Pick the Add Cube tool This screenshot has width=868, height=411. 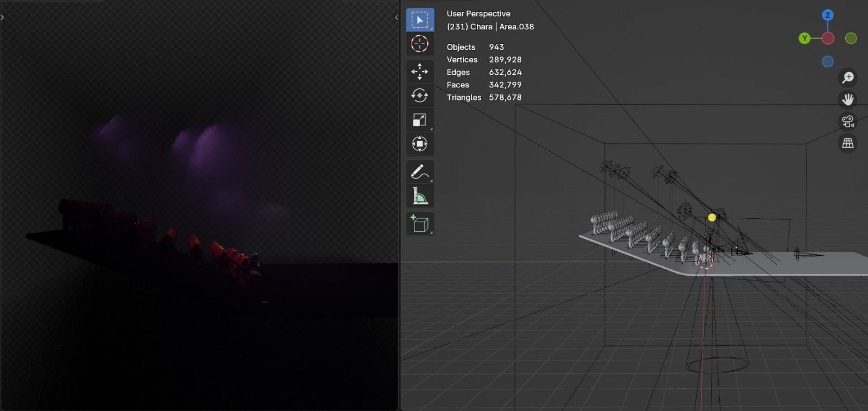420,223
